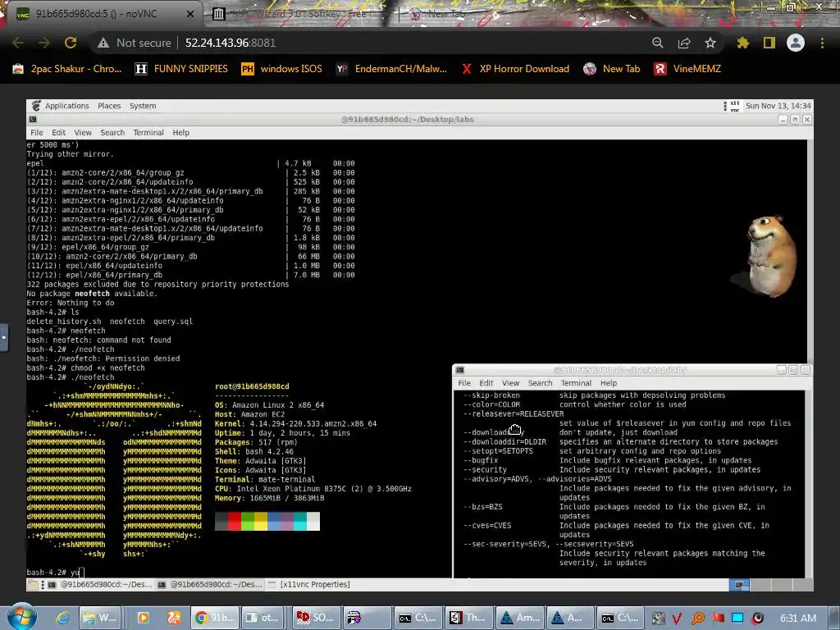Close the noVNC browser tab
840x630 pixels.
[x=189, y=14]
